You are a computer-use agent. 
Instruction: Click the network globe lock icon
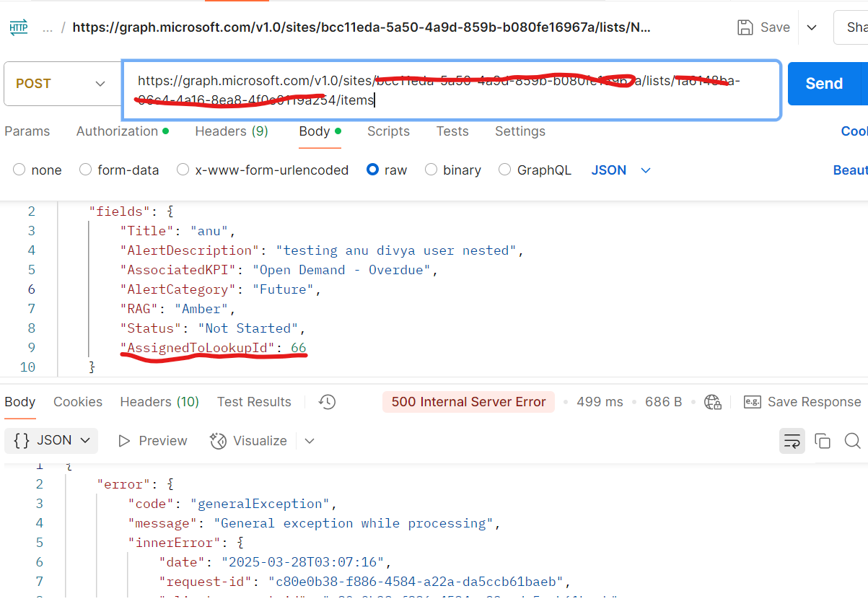click(x=713, y=402)
